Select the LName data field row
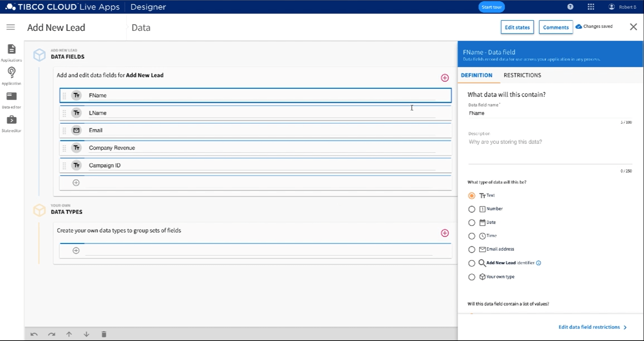 click(255, 113)
